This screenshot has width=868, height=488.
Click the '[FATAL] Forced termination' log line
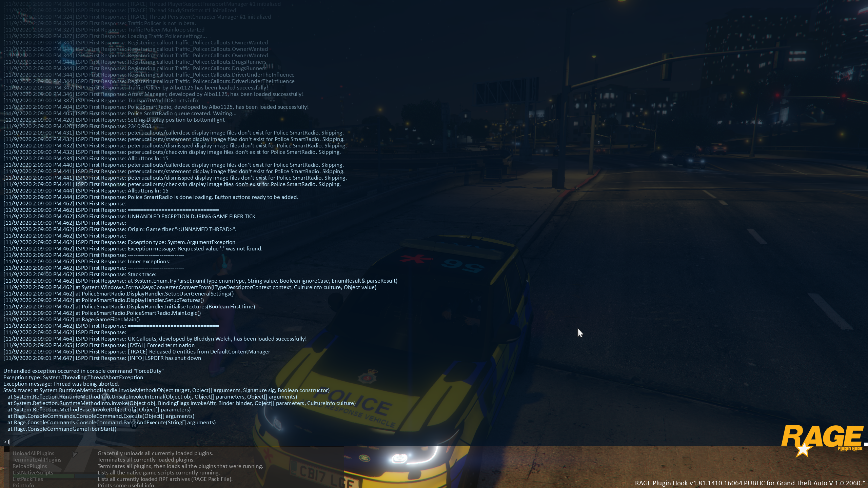161,345
